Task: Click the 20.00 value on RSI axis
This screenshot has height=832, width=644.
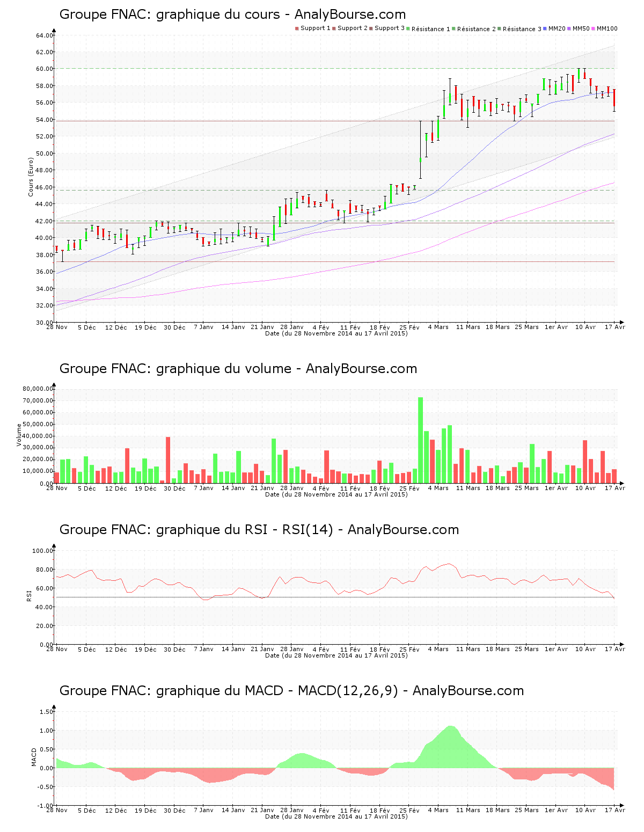Action: [45, 626]
